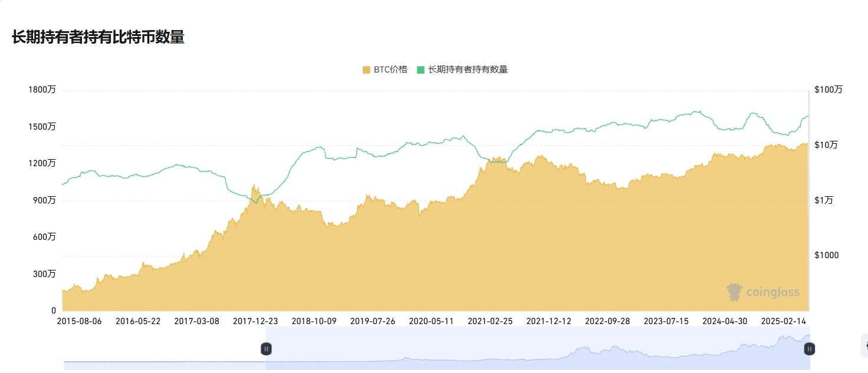Viewport: 868px width, 373px height.
Task: Toggle the 长期持有者持有数量 legend entry
Action: [462, 70]
